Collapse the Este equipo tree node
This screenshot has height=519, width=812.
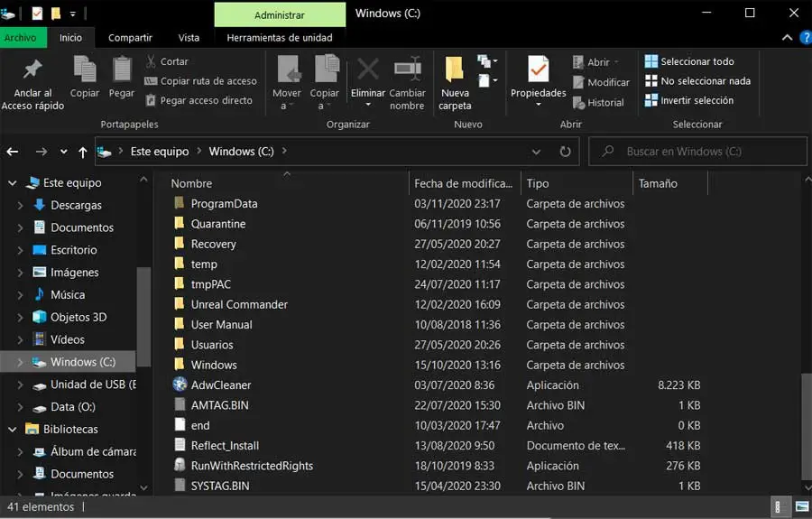point(13,183)
